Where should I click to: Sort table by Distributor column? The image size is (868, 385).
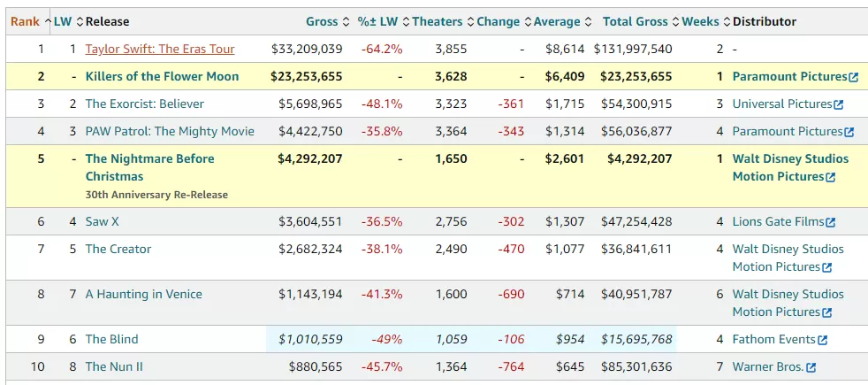765,21
